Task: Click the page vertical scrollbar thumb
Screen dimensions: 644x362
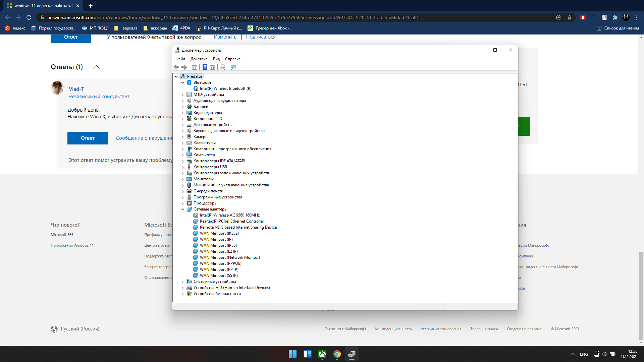Action: click(641, 296)
